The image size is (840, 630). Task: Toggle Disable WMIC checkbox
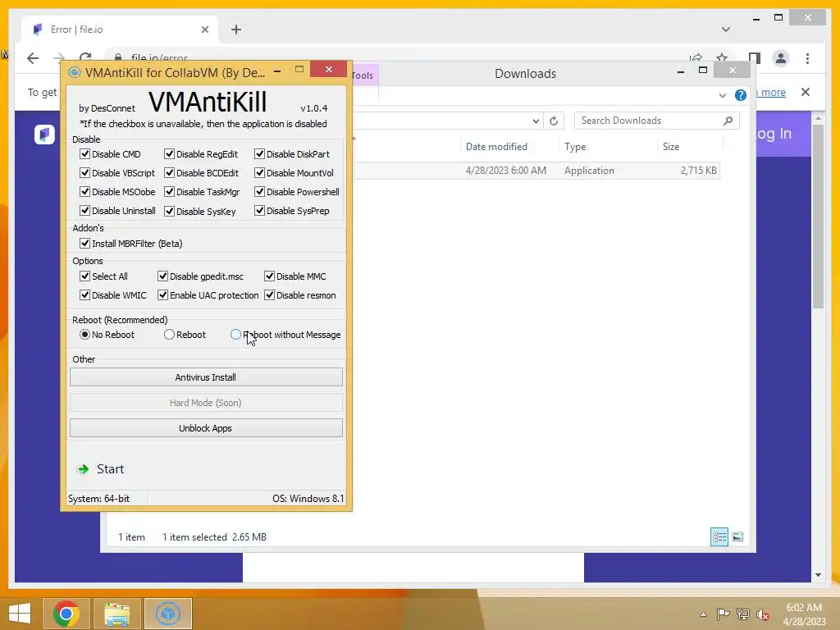coord(84,294)
